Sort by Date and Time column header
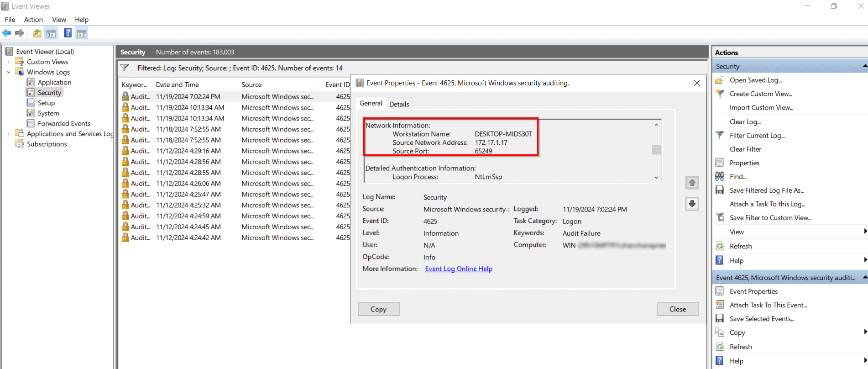868x369 pixels. coord(178,84)
